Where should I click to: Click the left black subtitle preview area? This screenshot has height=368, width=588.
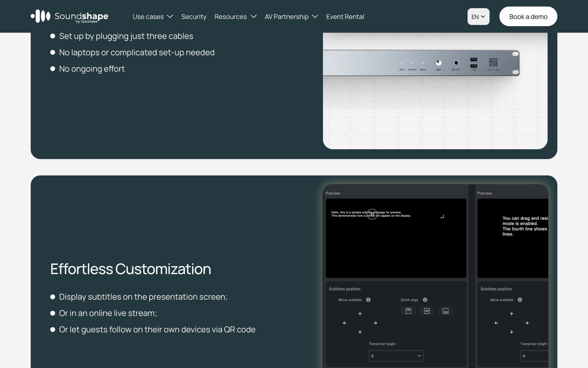[x=396, y=238]
